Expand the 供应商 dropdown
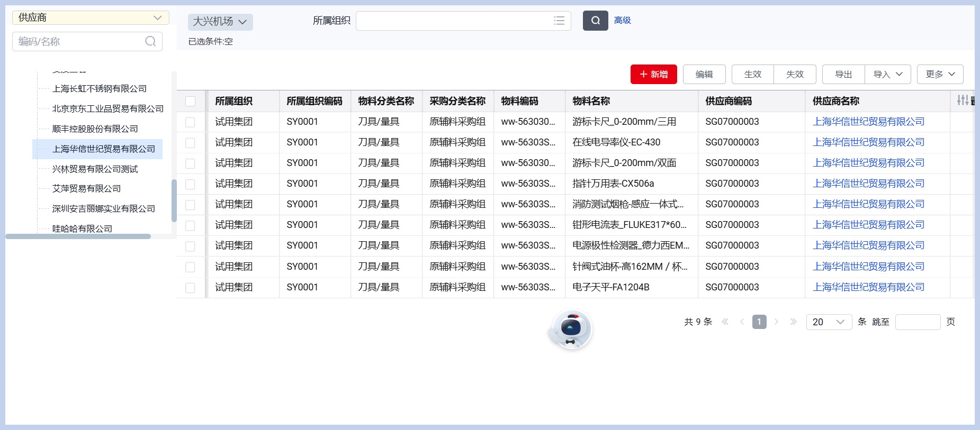Viewport: 980px width, 430px height. pos(91,17)
